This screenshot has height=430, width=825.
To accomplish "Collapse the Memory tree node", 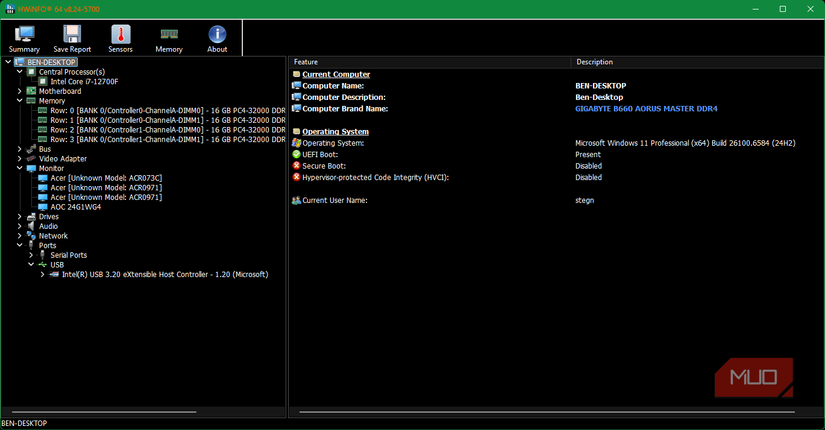I will click(x=19, y=101).
